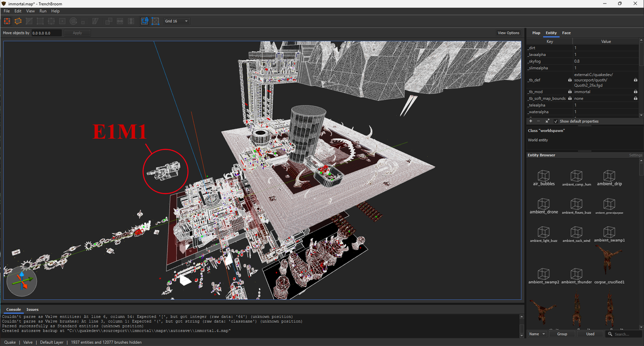This screenshot has height=346, width=644.
Task: Click the Duplicate objects toolbar icon
Action: [109, 21]
